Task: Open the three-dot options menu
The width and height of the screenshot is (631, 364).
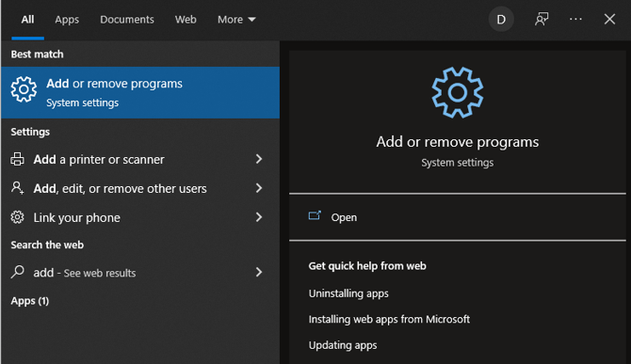Action: (575, 19)
